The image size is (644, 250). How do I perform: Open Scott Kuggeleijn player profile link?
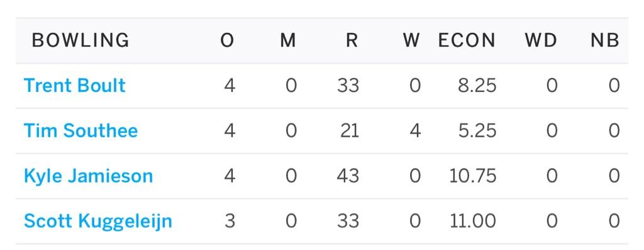point(97,221)
